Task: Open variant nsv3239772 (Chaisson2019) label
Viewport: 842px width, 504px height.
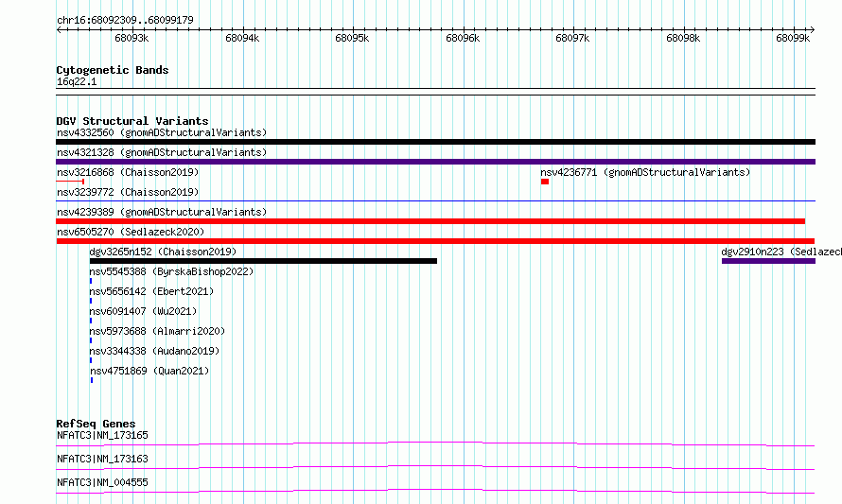Action: click(x=128, y=192)
